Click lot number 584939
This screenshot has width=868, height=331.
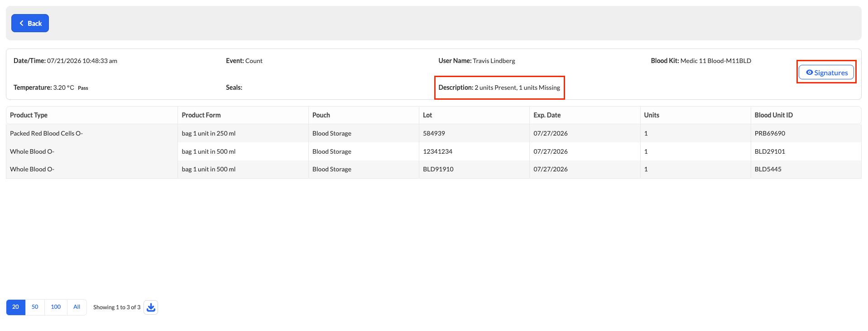pos(434,133)
